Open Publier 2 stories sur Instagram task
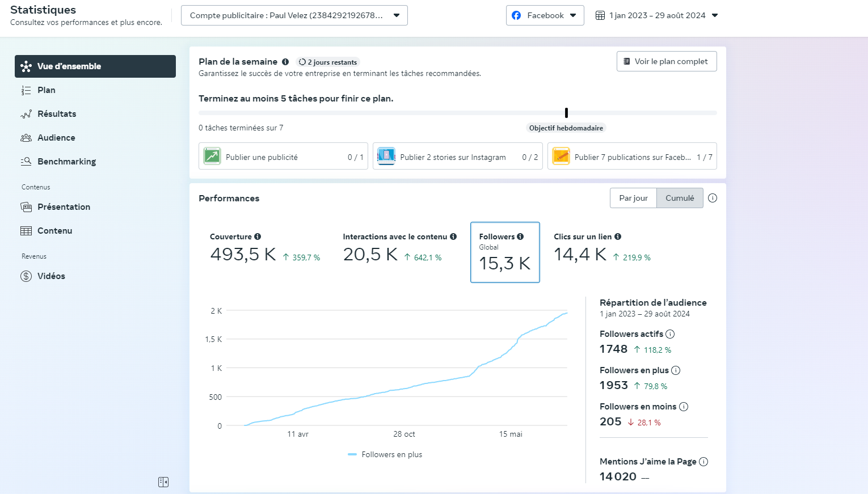The height and width of the screenshot is (494, 868). click(457, 156)
